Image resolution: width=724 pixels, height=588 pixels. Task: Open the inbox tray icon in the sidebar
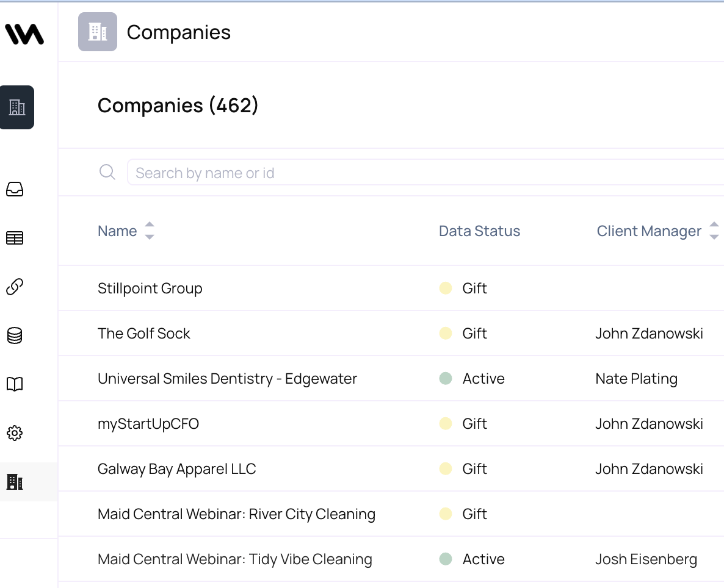[15, 189]
